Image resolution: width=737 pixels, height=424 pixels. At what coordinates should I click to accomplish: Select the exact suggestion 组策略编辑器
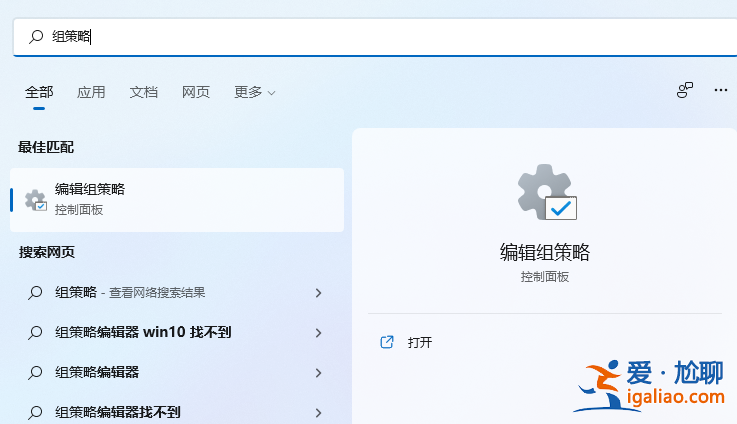(x=177, y=373)
